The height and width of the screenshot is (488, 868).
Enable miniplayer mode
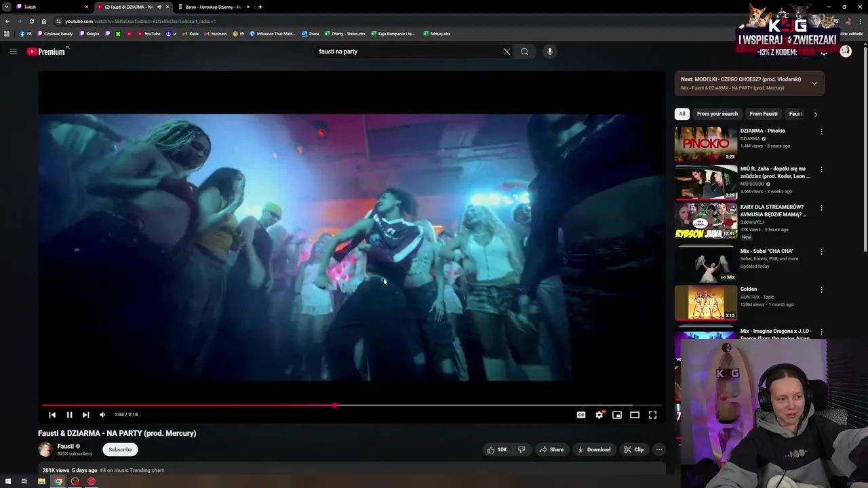click(x=617, y=415)
